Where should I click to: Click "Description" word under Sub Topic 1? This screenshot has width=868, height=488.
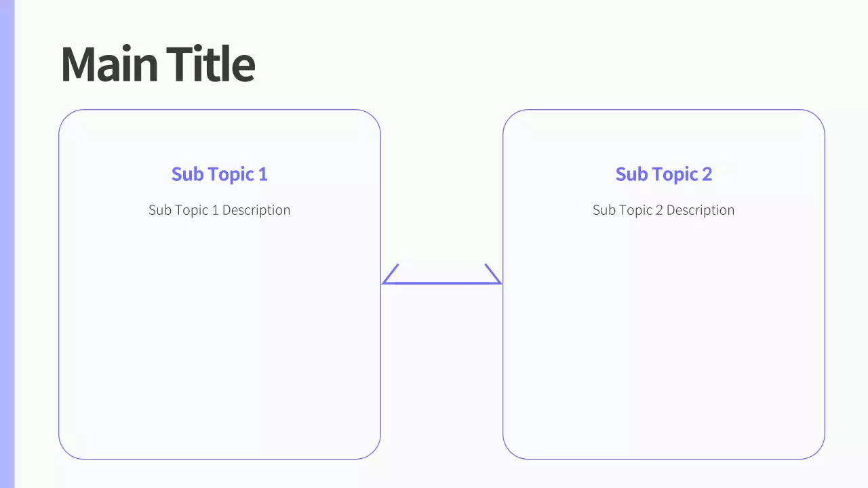[256, 210]
